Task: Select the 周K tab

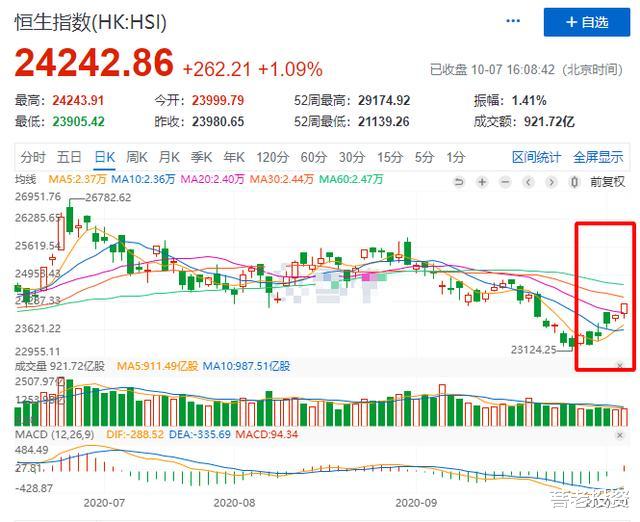Action: pos(137,157)
